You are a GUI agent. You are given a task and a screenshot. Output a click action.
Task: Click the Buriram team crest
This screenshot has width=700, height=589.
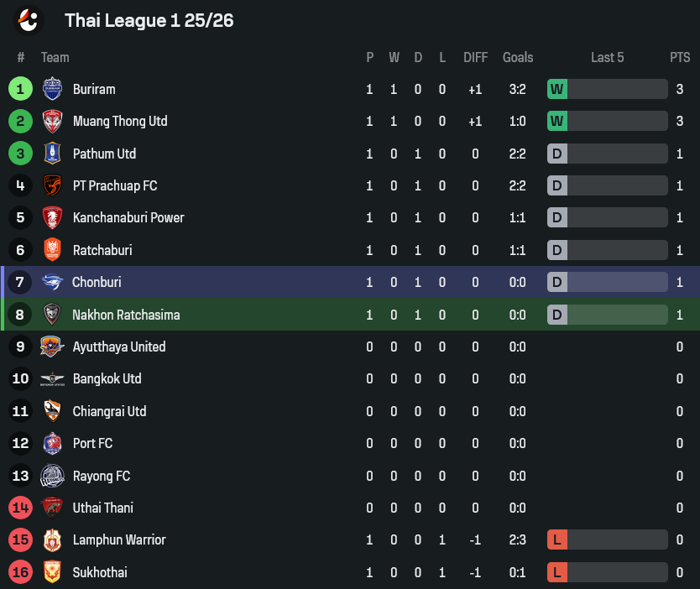pyautogui.click(x=52, y=89)
